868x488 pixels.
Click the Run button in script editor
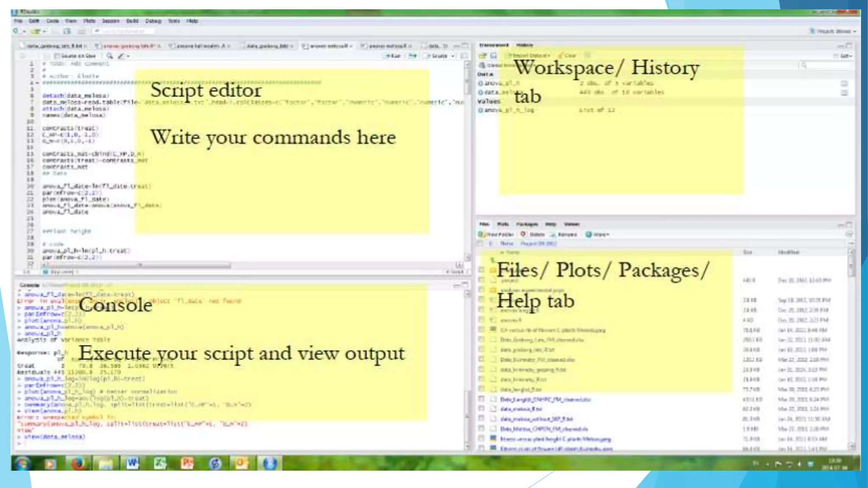392,56
